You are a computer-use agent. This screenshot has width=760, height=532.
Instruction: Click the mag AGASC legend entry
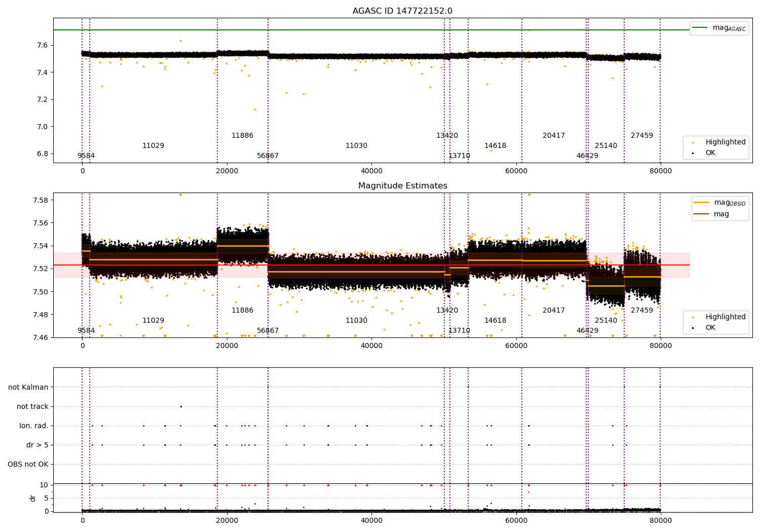click(x=719, y=28)
